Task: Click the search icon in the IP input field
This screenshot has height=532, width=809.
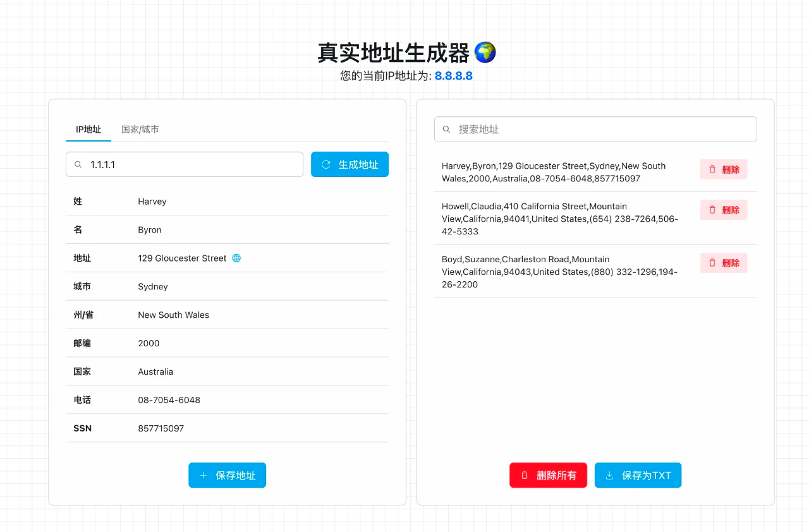Action: pos(78,164)
